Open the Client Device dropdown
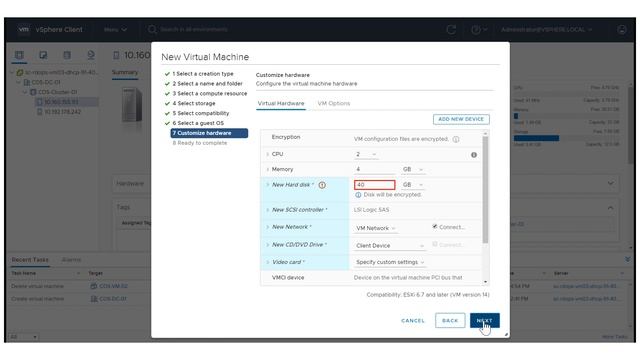Screen dimensions: 640x360 (x=390, y=246)
